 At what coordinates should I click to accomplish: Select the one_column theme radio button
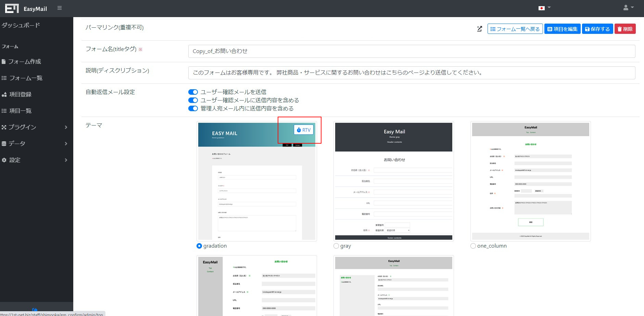(473, 246)
